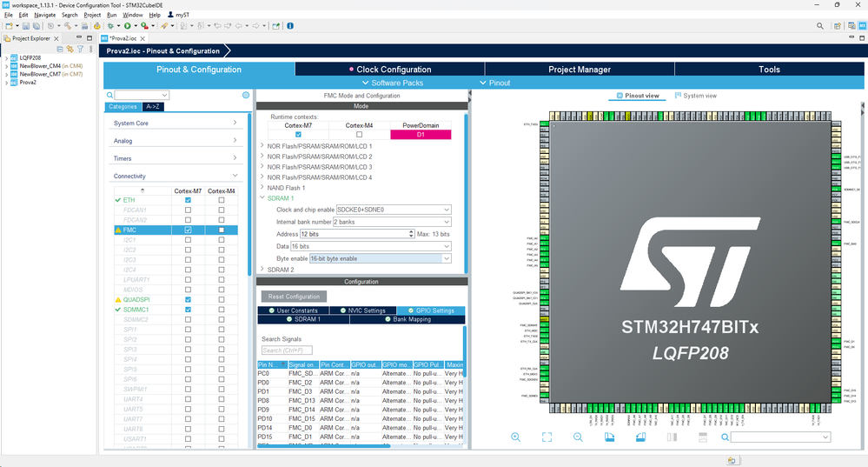Select the FMC_D13 PD8 signal row
This screenshot has width=868, height=467.
click(x=360, y=401)
